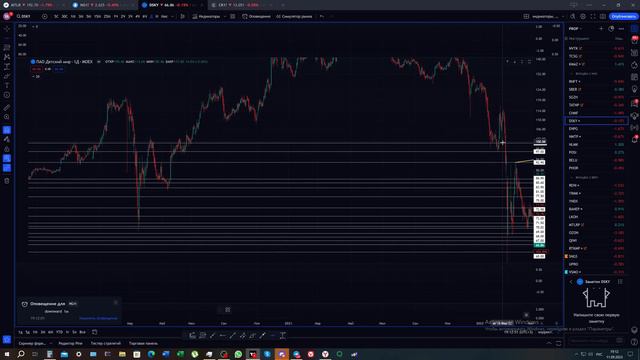Set time range to 5д
This screenshot has height=360, width=640.
28,332
